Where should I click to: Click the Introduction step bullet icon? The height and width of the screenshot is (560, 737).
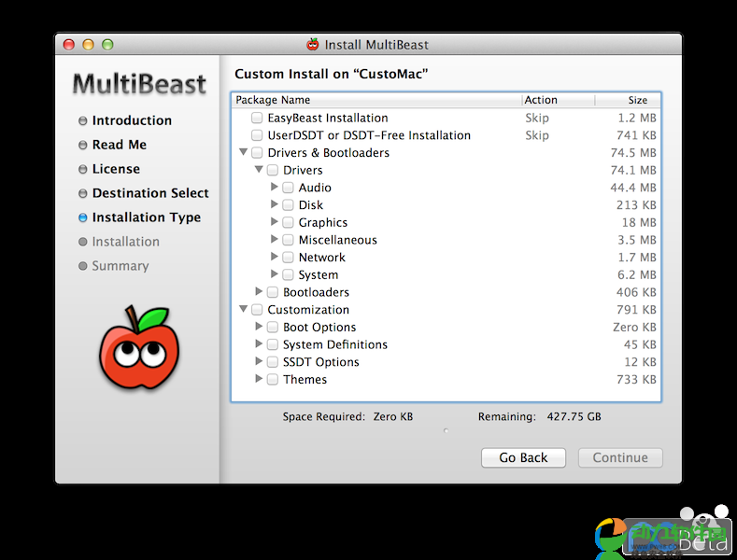[83, 120]
